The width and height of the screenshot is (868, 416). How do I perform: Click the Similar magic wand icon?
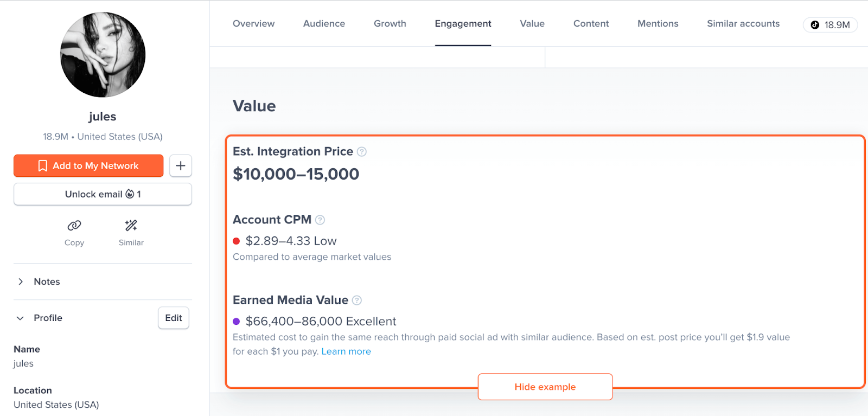click(131, 226)
